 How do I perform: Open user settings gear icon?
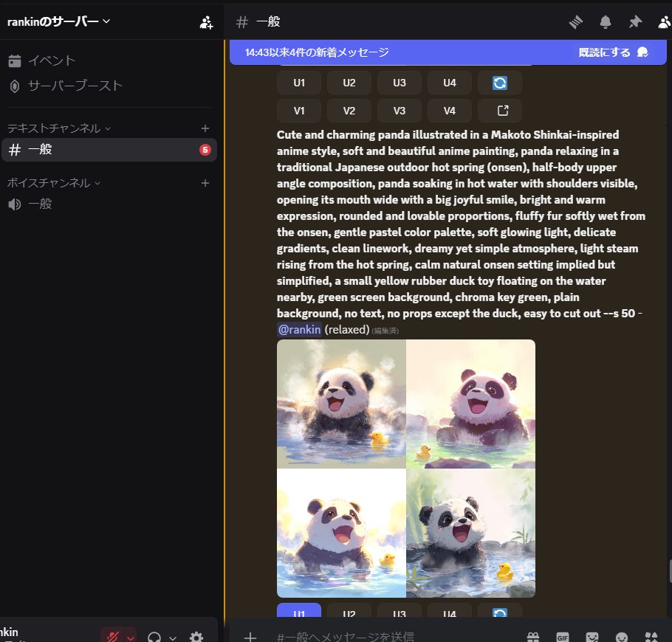point(196,638)
